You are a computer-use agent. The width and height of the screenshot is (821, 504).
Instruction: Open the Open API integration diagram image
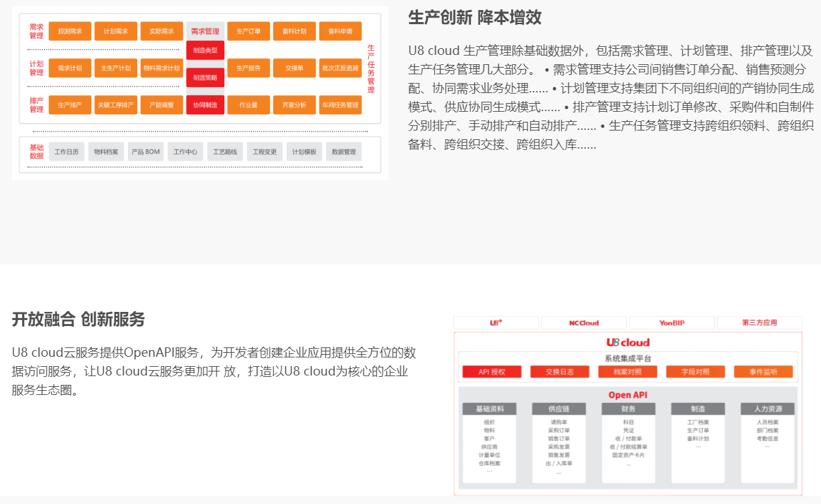tap(627, 405)
